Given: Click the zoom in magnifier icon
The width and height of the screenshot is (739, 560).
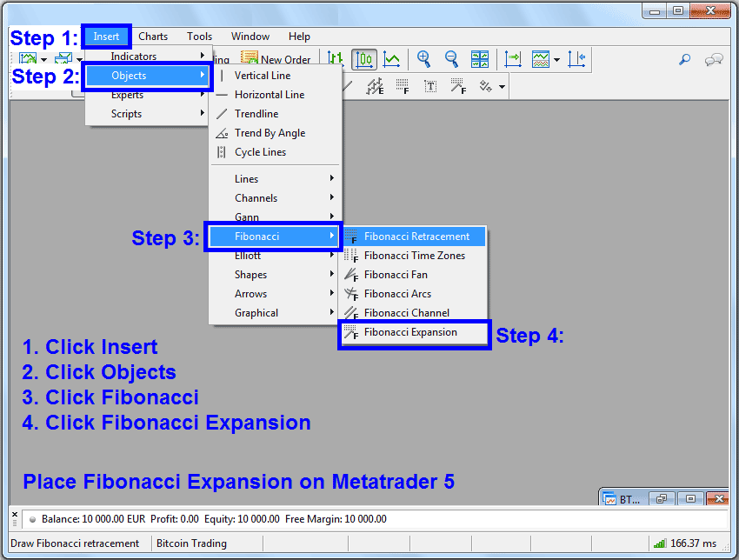Looking at the screenshot, I should tap(423, 59).
